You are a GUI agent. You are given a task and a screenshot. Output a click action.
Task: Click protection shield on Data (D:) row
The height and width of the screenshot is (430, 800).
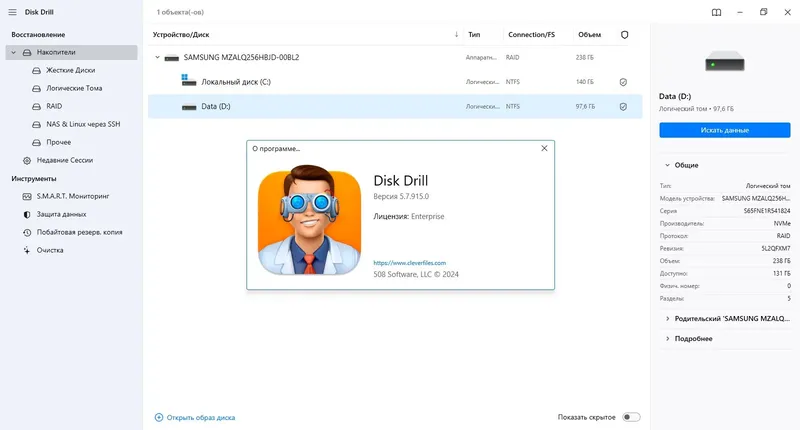point(623,107)
